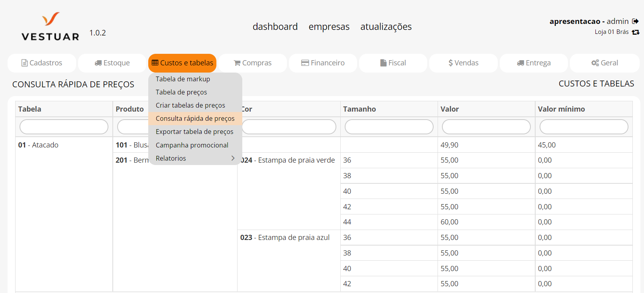This screenshot has height=293, width=644.
Task: Open the Geral menu tab
Action: pyautogui.click(x=605, y=63)
